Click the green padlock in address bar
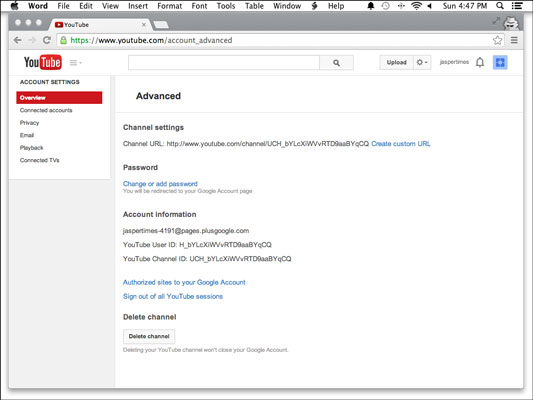The height and width of the screenshot is (400, 533). (x=63, y=40)
